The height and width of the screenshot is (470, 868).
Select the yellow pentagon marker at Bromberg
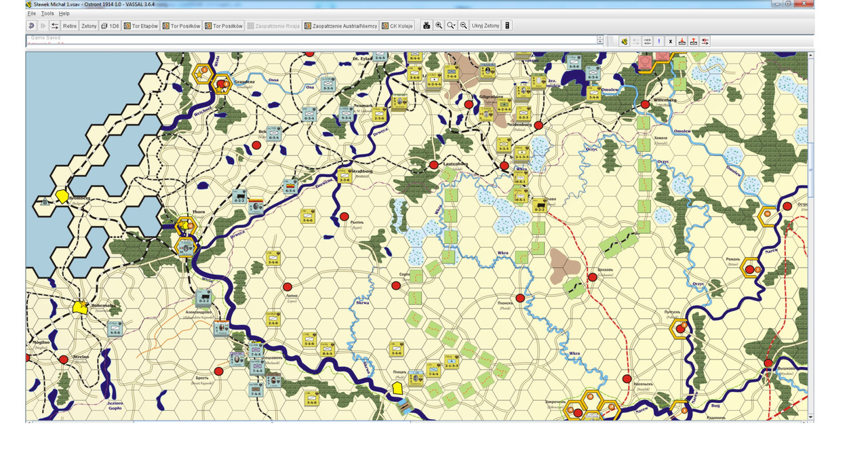pyautogui.click(x=62, y=196)
